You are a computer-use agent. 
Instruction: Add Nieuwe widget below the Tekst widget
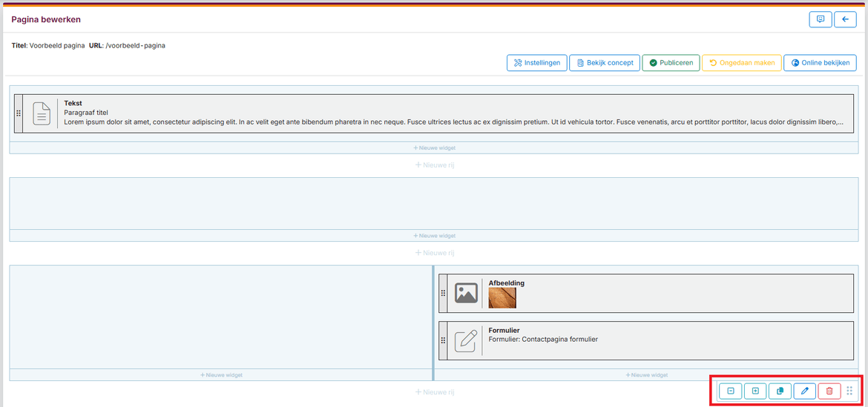coord(434,148)
